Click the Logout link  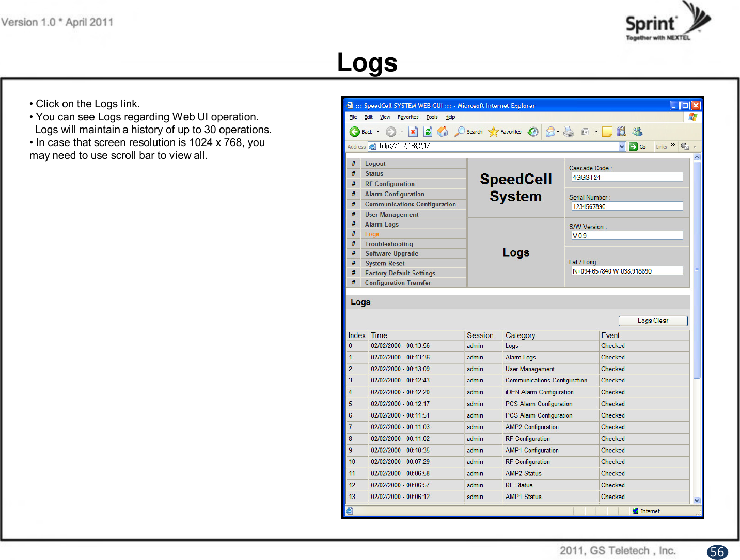click(x=375, y=164)
